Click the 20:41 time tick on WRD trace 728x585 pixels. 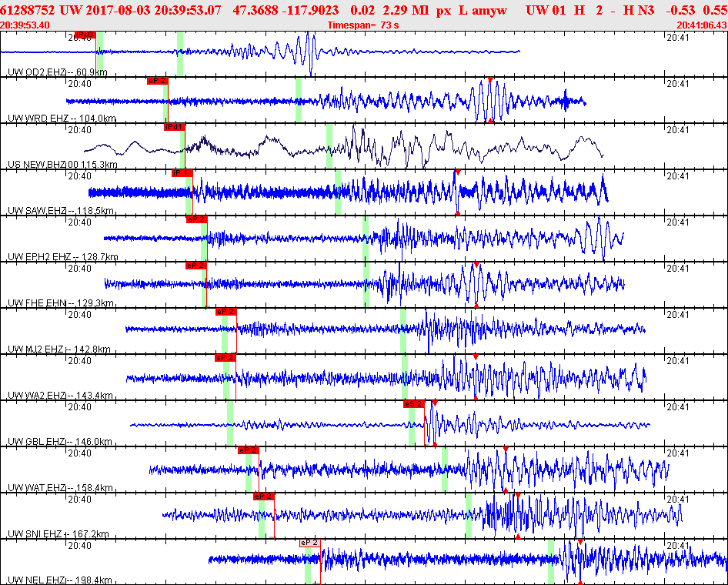coord(678,84)
